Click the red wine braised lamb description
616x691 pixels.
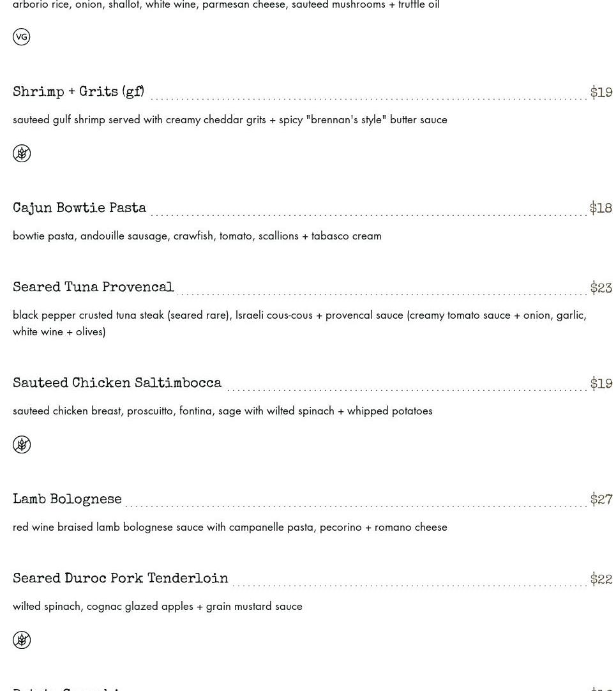point(230,527)
